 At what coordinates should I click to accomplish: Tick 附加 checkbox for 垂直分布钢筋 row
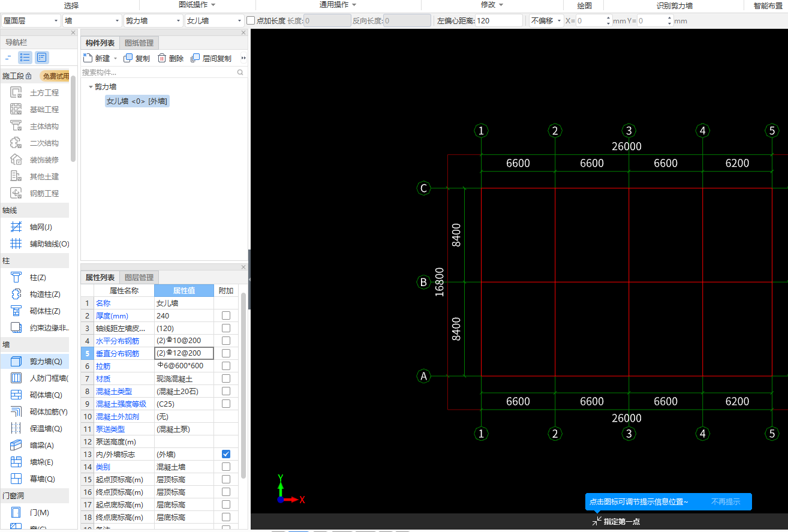[226, 353]
